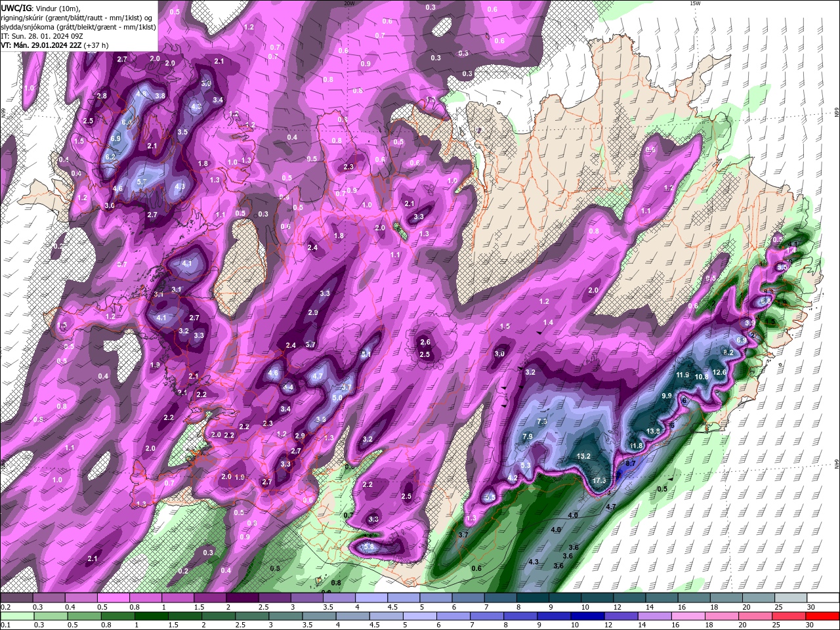This screenshot has height=630, width=840.
Task: Click the '30' label in the upper legend row
Action: coord(810,607)
